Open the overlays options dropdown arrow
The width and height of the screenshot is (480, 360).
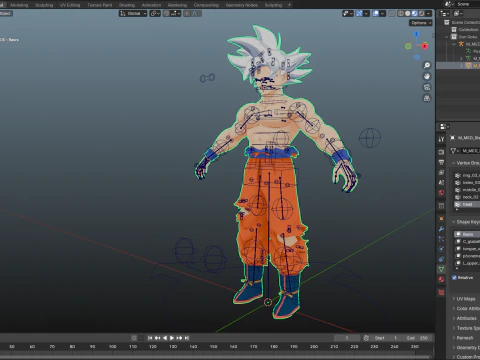(x=383, y=13)
